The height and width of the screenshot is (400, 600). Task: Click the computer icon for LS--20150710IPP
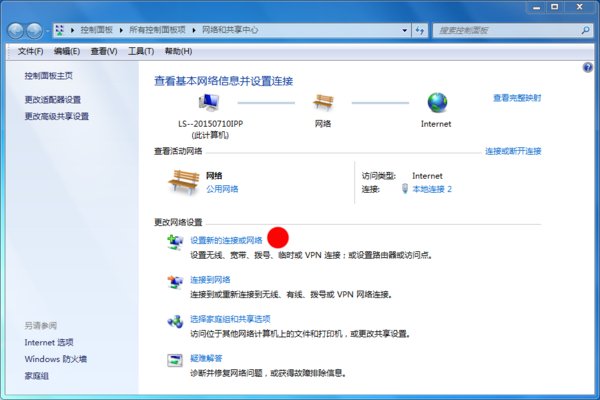coord(209,102)
